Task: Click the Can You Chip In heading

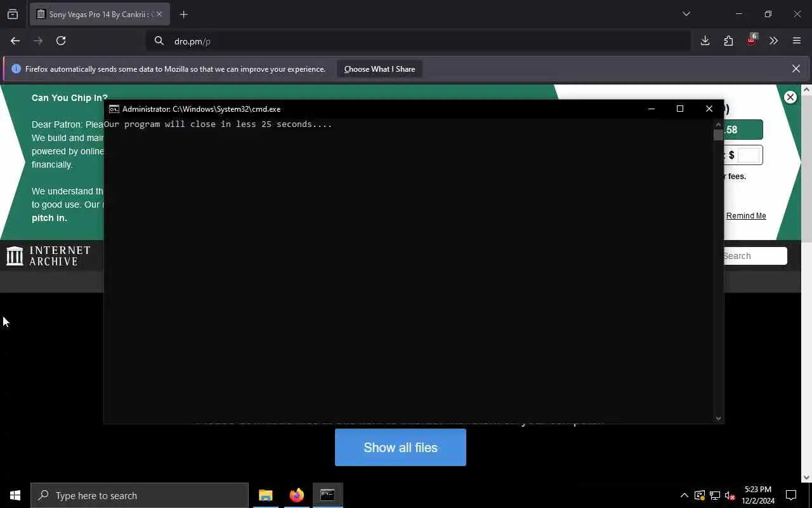Action: pos(70,98)
